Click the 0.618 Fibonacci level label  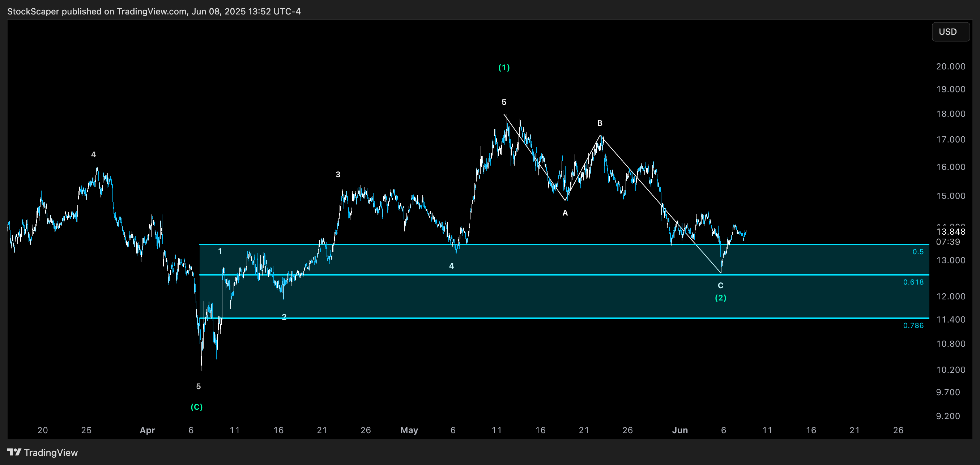(913, 282)
